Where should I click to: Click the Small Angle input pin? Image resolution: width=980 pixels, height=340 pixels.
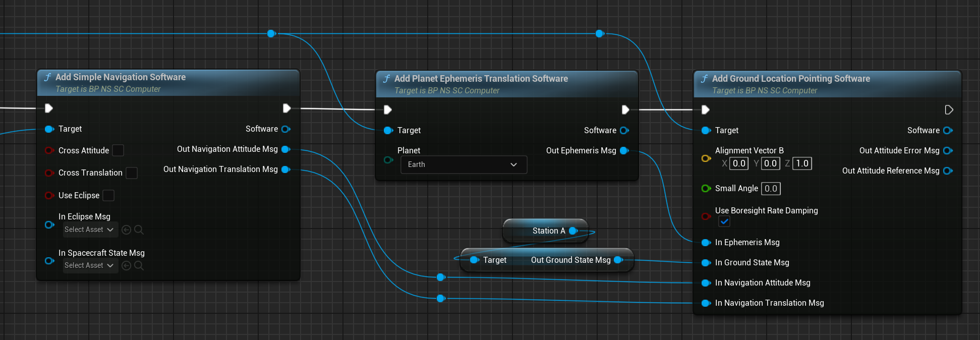[x=706, y=189]
